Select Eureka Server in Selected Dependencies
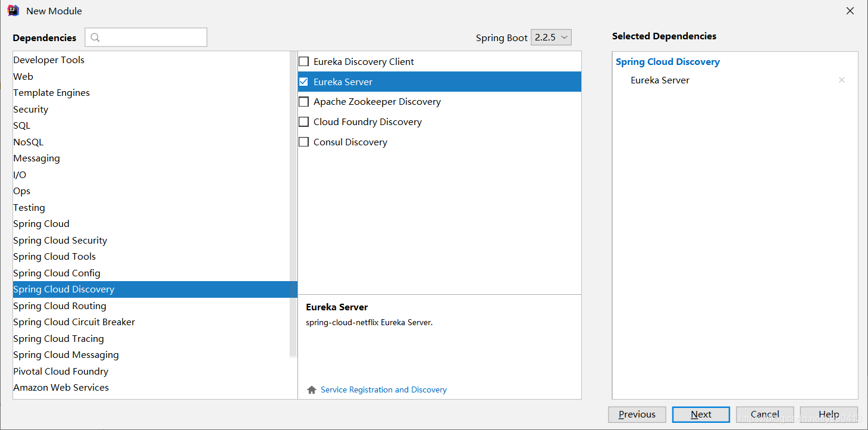 (x=660, y=80)
